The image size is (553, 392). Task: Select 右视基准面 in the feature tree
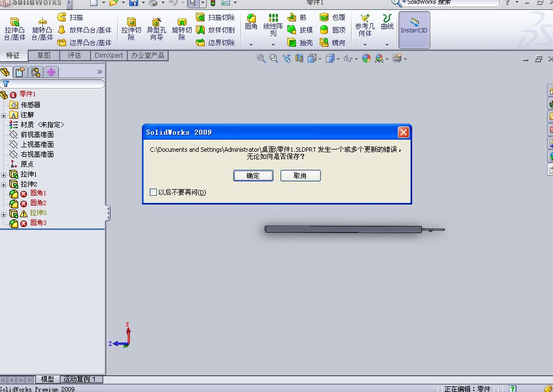point(32,154)
